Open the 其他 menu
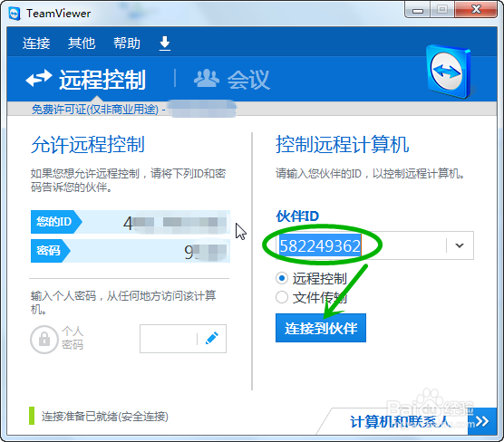504x442 pixels. click(x=82, y=43)
